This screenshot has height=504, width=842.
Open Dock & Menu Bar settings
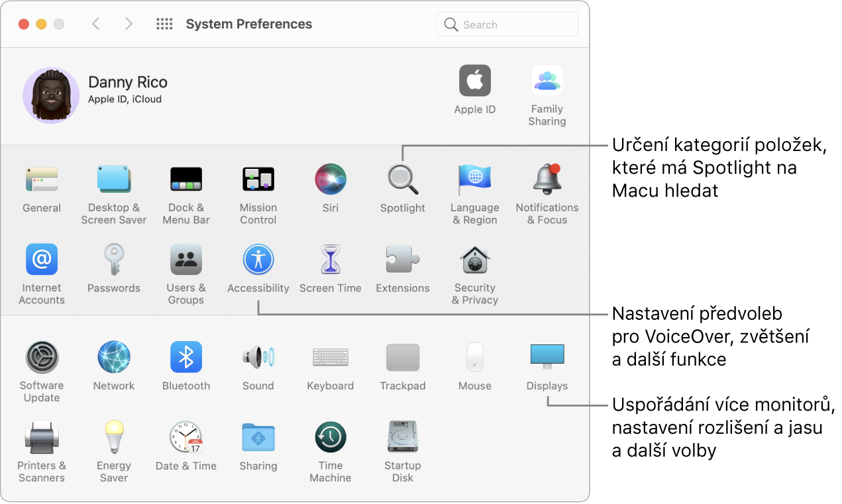click(x=185, y=180)
